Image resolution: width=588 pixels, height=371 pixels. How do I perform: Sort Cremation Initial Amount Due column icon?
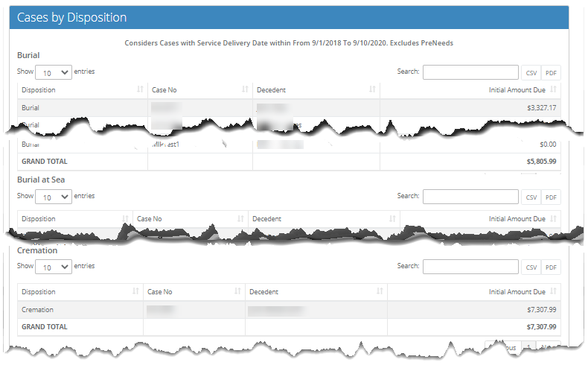coord(553,292)
